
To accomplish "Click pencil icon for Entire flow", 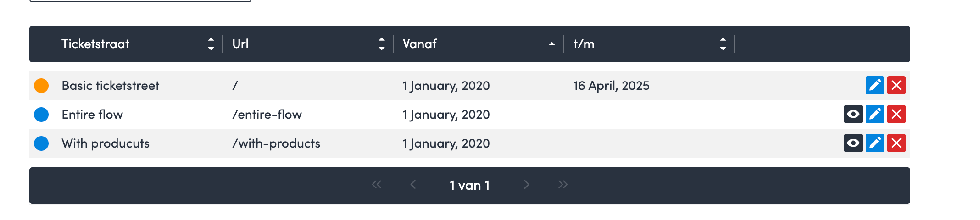I will point(874,115).
